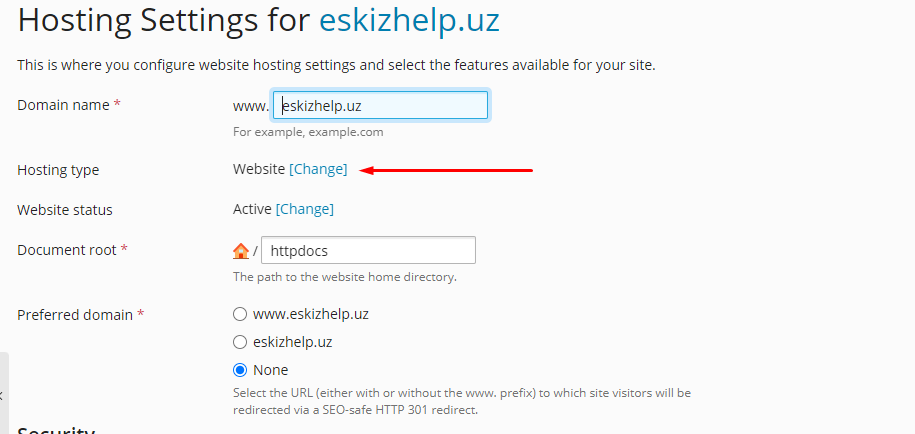The image size is (915, 434).
Task: Click the website home directory path hint
Action: (x=345, y=277)
